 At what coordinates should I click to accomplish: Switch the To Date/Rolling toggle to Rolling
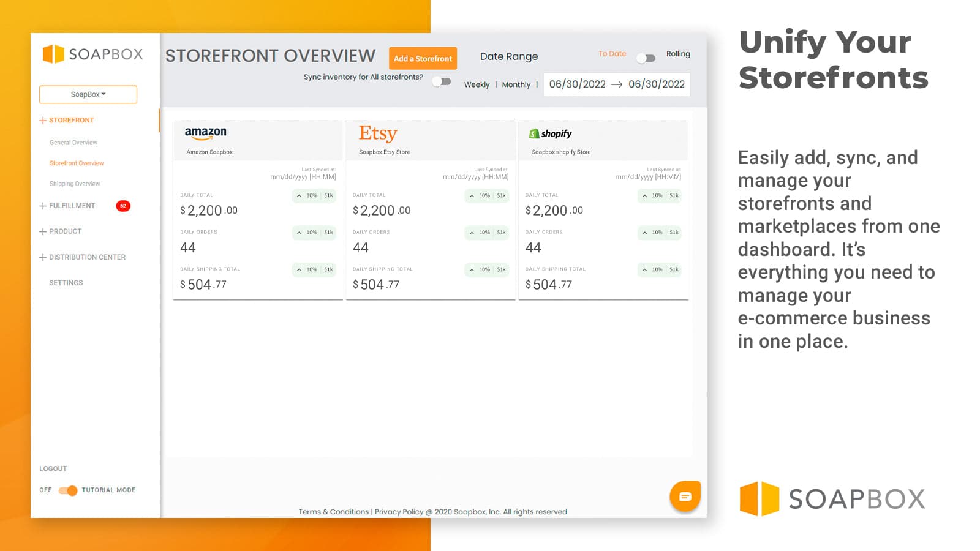point(645,57)
